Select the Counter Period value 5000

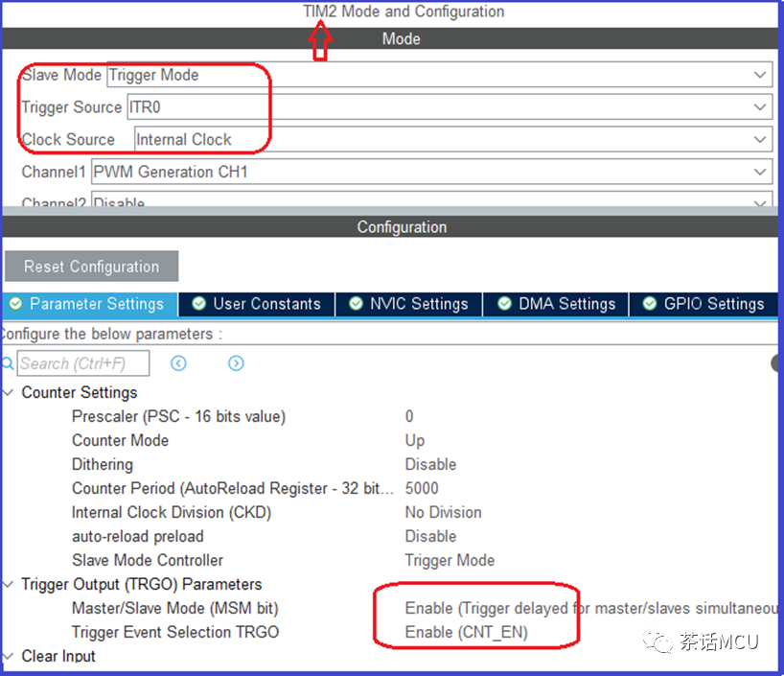[x=422, y=488]
